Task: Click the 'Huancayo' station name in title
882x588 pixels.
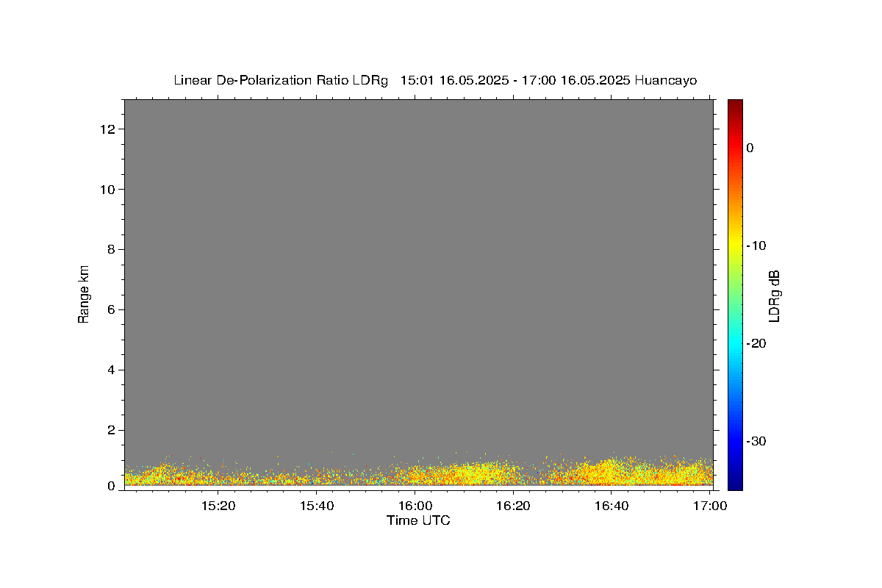Action: pos(666,81)
